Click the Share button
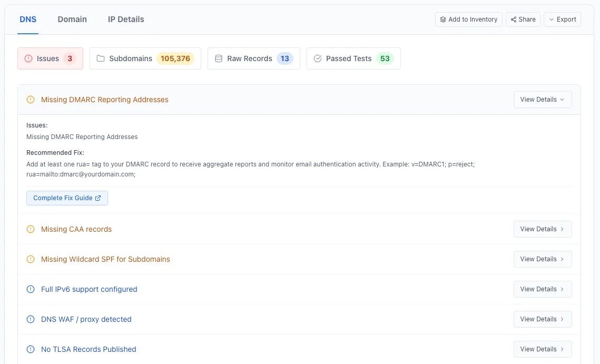Screen dimensions: 600x364 [x=523, y=19]
